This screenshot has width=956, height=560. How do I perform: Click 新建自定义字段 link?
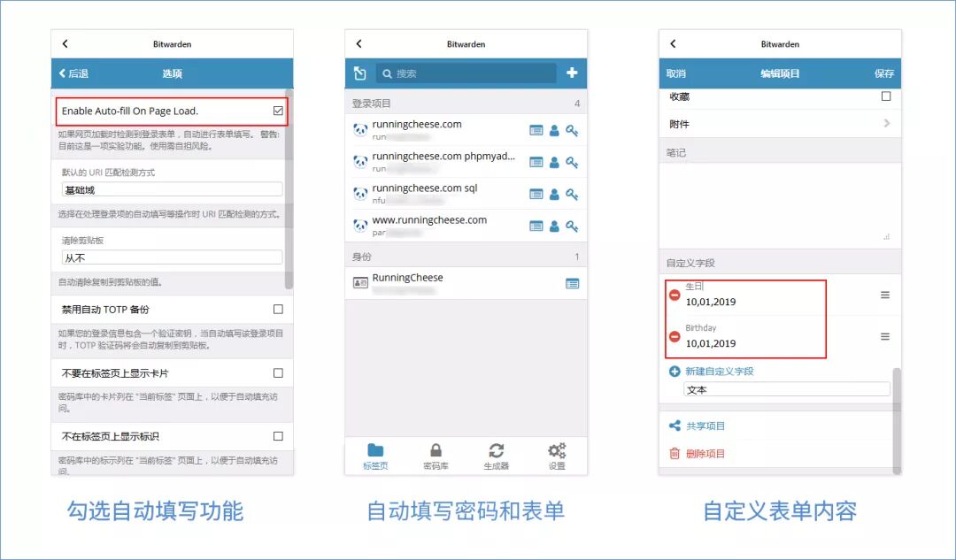(x=720, y=371)
